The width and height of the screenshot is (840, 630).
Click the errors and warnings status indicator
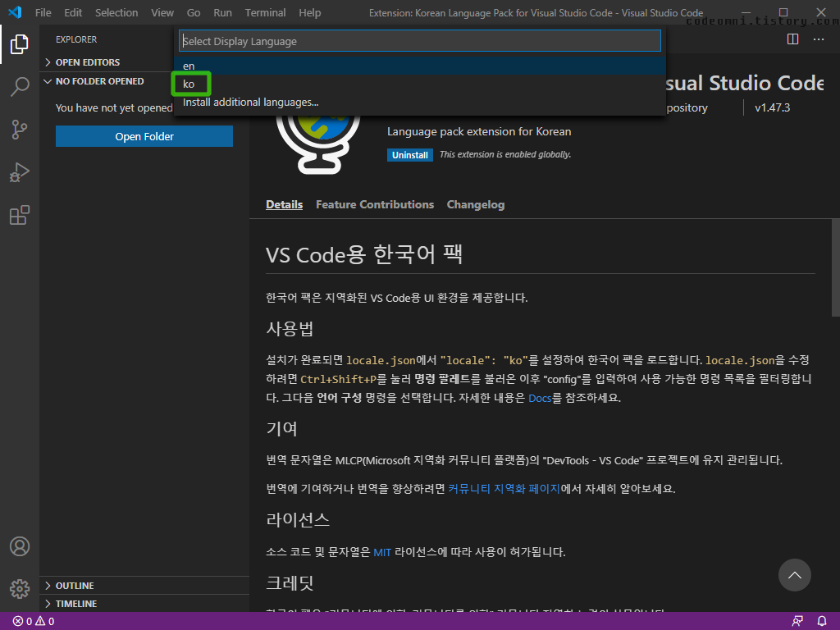33,622
